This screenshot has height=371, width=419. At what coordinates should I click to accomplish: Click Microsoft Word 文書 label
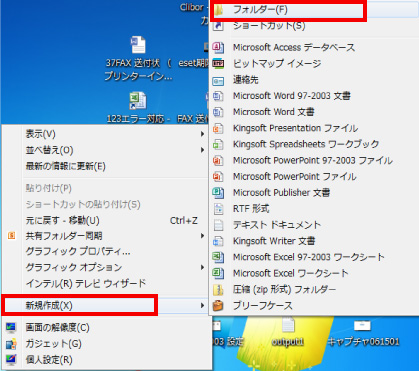[x=274, y=112]
